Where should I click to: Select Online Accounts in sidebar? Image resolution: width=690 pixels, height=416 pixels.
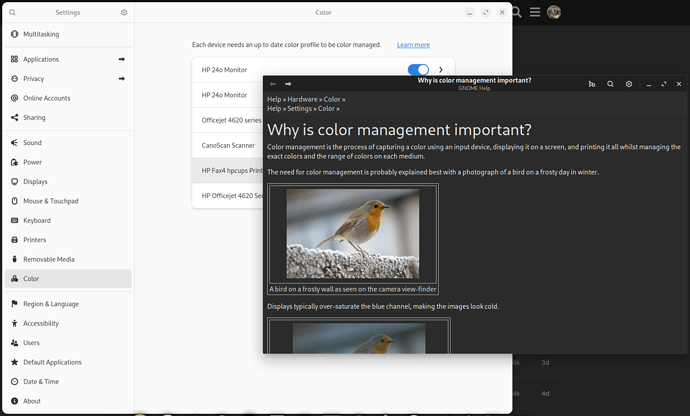pyautogui.click(x=68, y=98)
